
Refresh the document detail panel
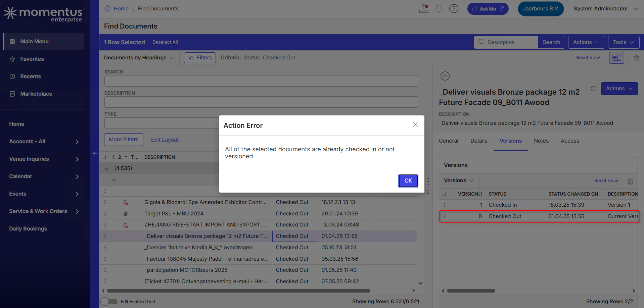(x=594, y=89)
